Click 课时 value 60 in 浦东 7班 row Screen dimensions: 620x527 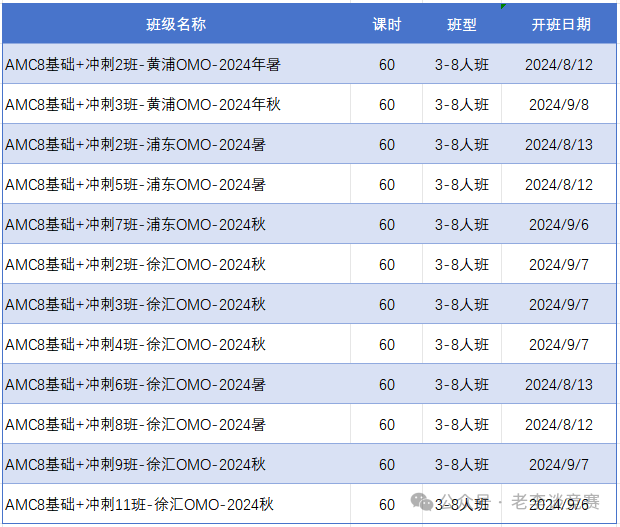387,225
